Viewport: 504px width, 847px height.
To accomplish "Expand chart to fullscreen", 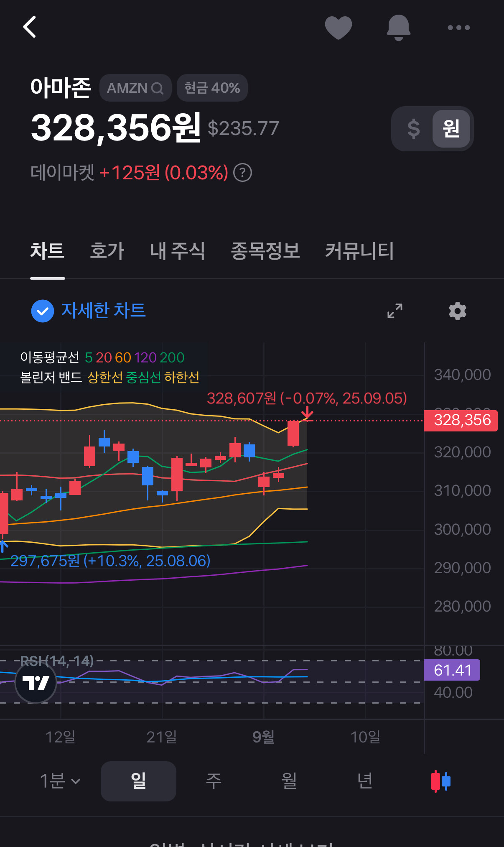I will (395, 311).
